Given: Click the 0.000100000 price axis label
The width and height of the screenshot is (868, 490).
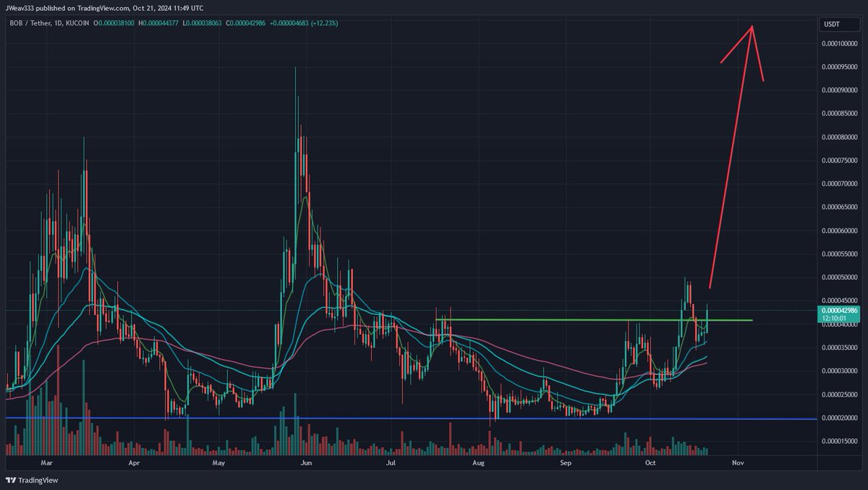Looking at the screenshot, I should [840, 43].
